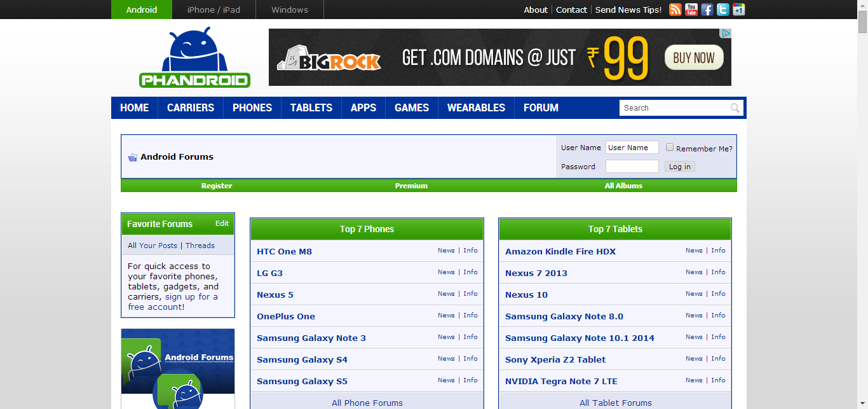Check the Remember Me checkbox
This screenshot has height=409, width=868.
(x=670, y=148)
